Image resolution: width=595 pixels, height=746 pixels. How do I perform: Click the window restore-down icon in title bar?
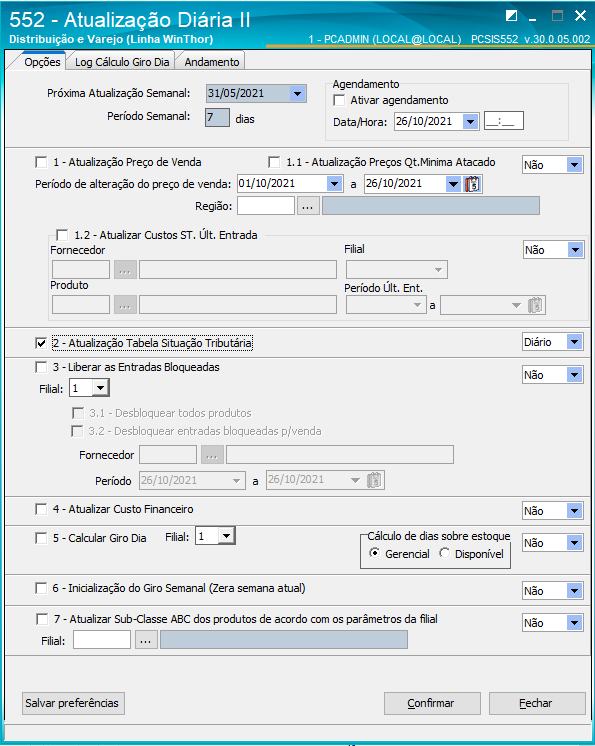(511, 16)
